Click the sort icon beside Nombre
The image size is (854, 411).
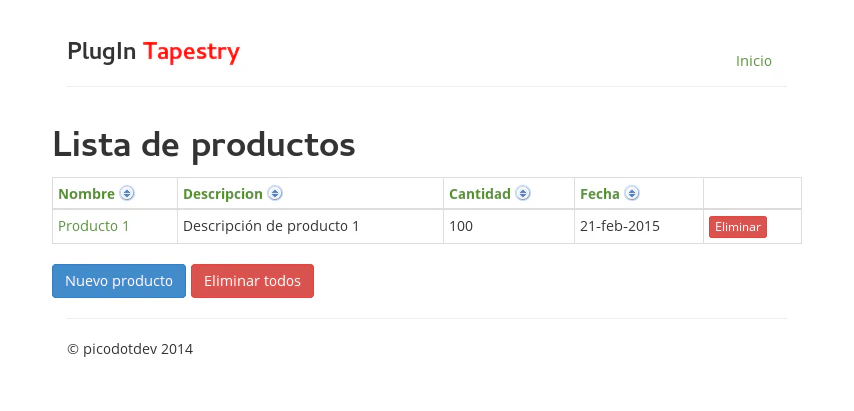point(127,194)
